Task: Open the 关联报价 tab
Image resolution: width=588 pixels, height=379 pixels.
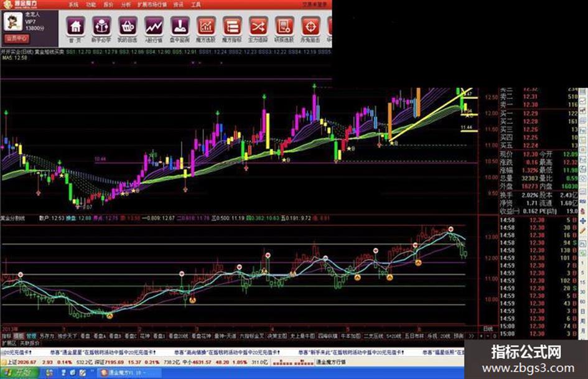Action: [x=30, y=344]
